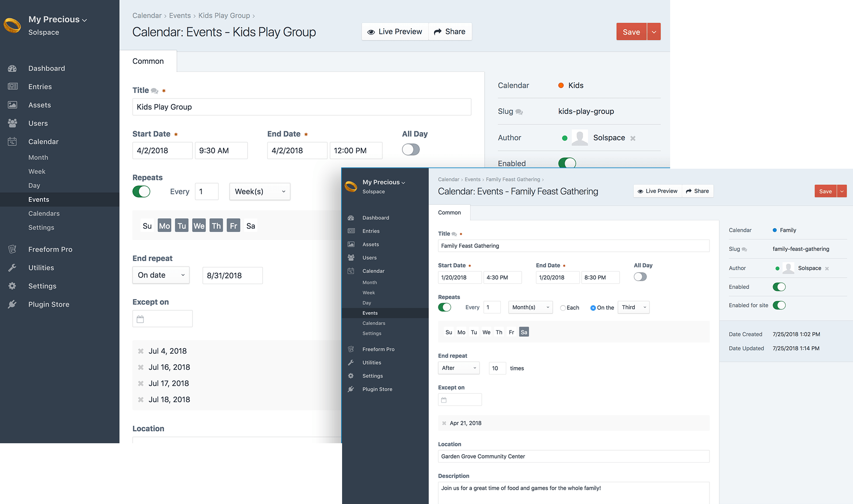Remove Solspace author in Family Feast Gathering window
This screenshot has height=504, width=853.
(827, 269)
